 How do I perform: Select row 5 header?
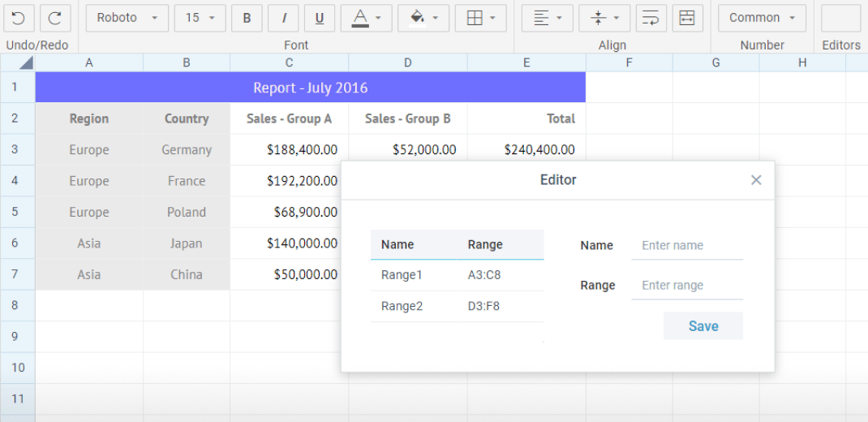[x=18, y=212]
